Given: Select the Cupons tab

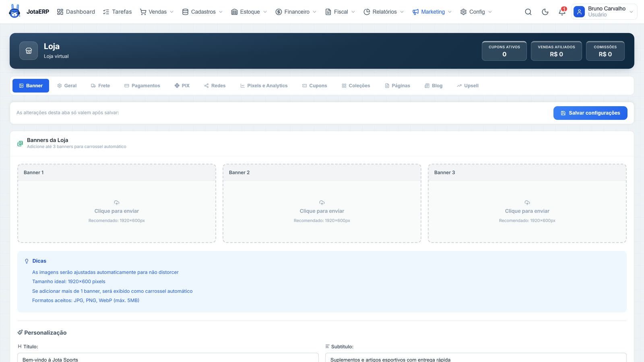Looking at the screenshot, I should pos(315,86).
